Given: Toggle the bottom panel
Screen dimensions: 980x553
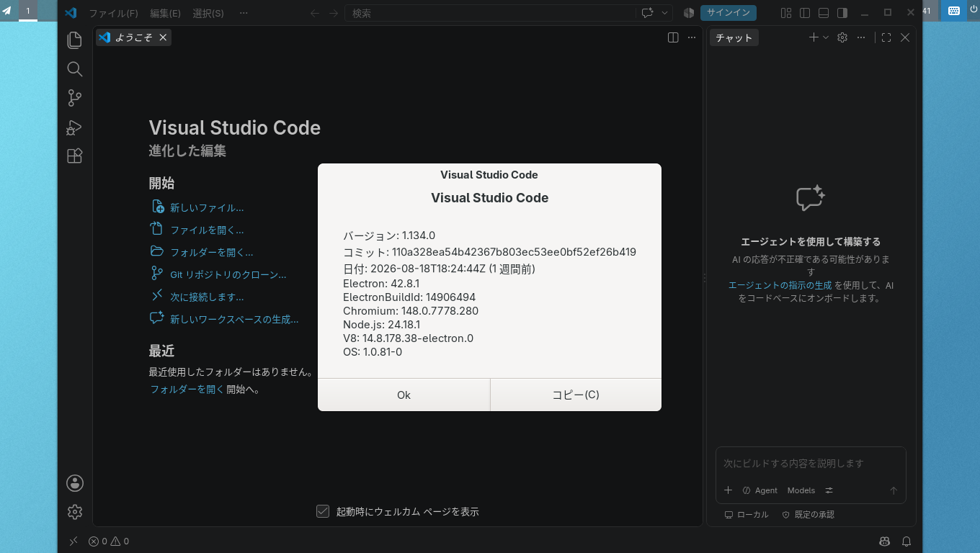Looking at the screenshot, I should click(x=824, y=13).
